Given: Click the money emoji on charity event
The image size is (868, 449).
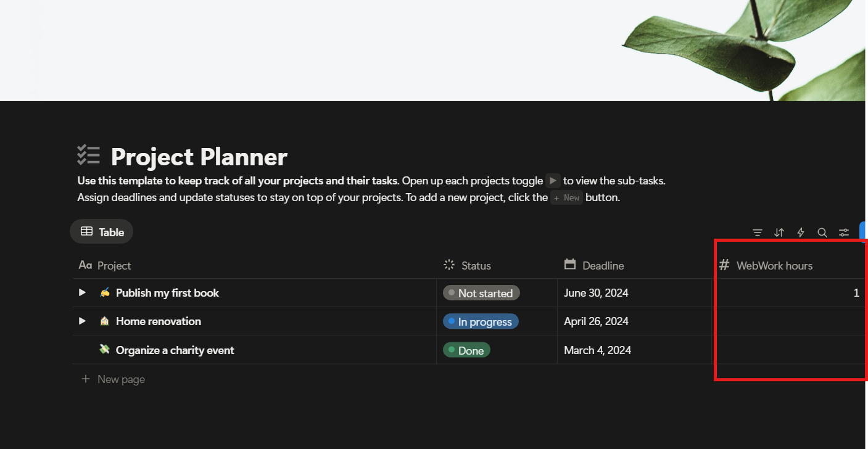Looking at the screenshot, I should (105, 350).
